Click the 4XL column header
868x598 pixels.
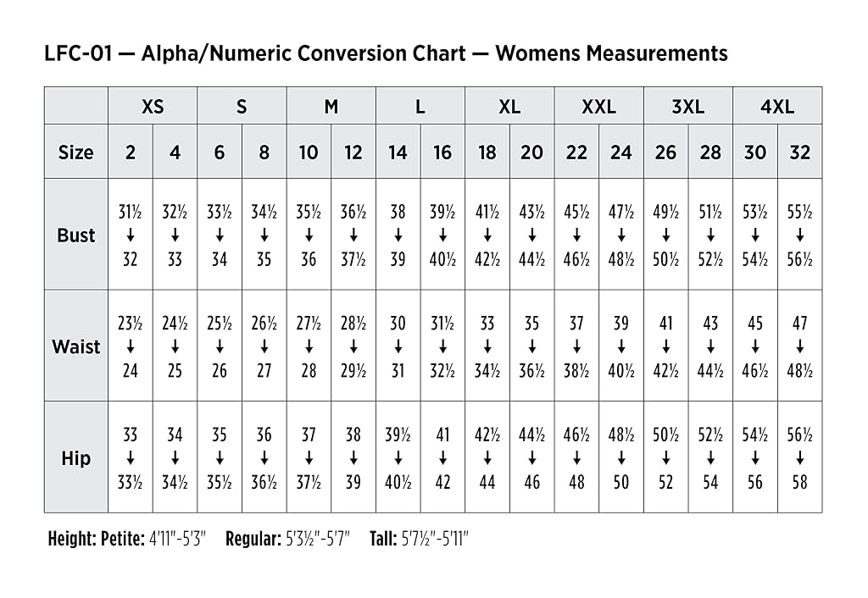pyautogui.click(x=777, y=106)
